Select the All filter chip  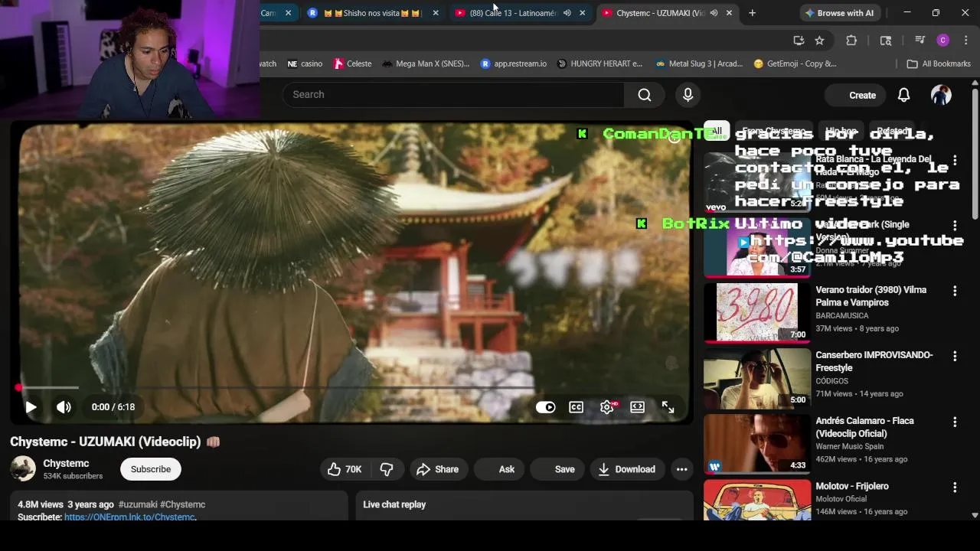[717, 132]
